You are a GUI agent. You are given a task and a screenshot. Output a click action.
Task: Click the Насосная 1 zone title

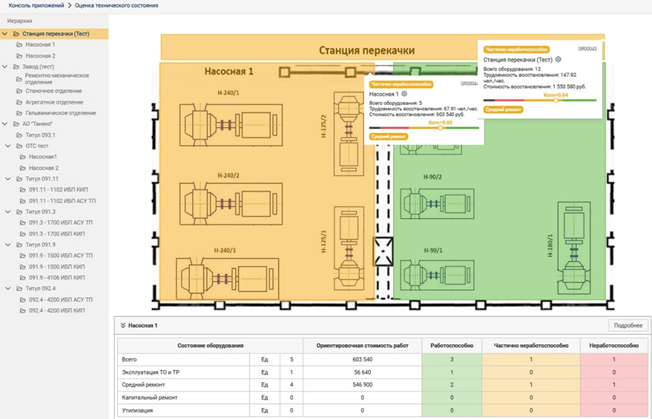pyautogui.click(x=229, y=71)
